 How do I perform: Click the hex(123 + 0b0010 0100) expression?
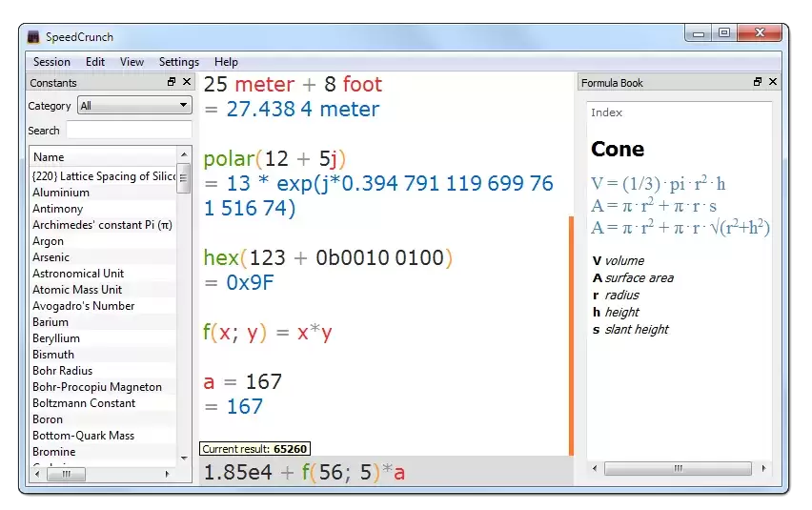pyautogui.click(x=328, y=257)
